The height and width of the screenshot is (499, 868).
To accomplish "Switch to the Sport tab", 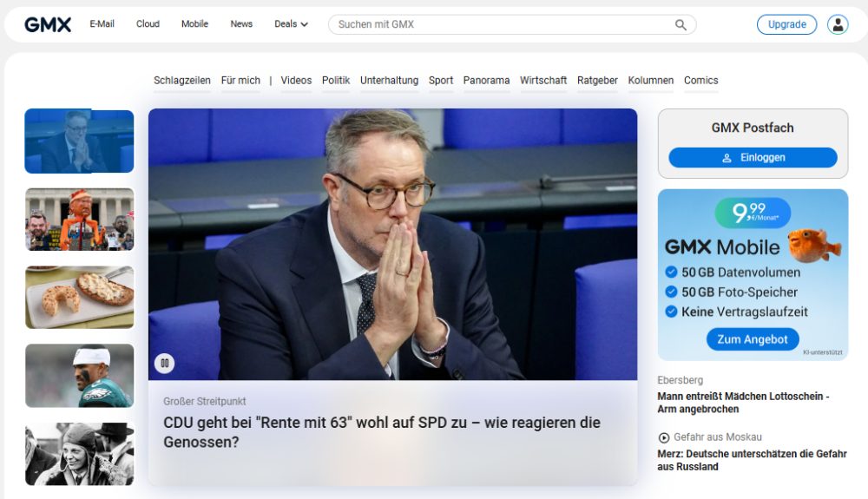I will coord(441,80).
